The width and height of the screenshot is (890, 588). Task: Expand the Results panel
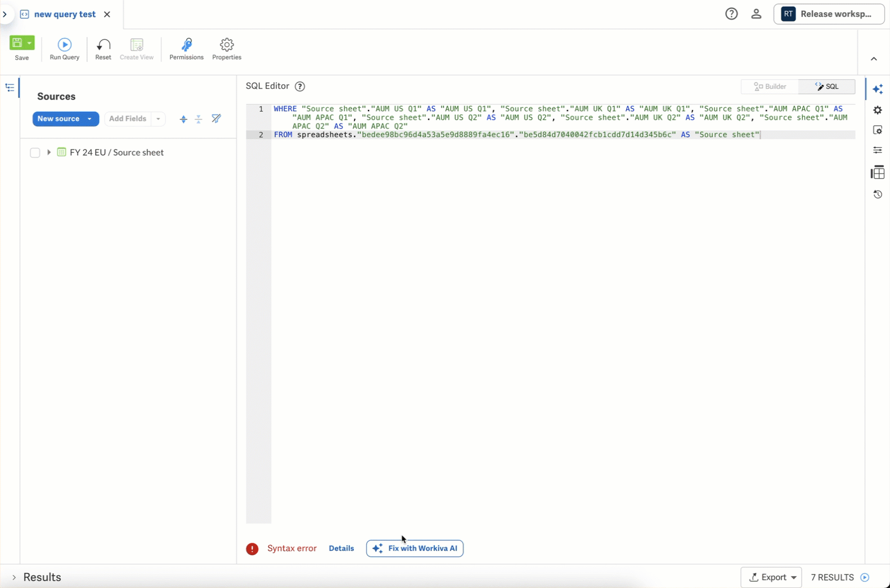14,577
